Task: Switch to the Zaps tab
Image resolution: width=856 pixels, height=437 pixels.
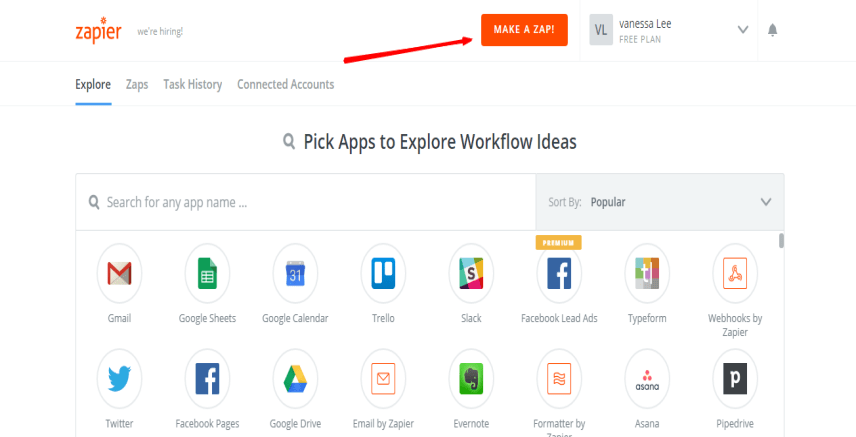Action: coord(137,85)
